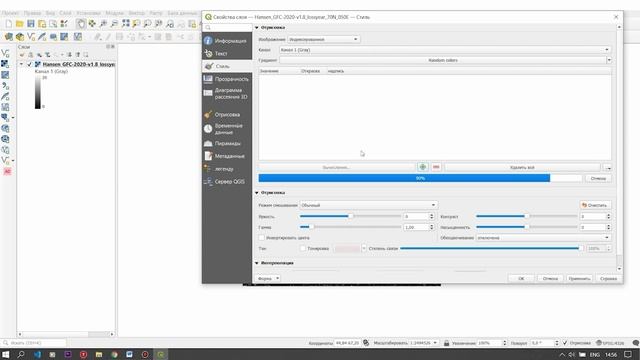
Task: Click the Гамма slider
Action: click(x=350, y=227)
